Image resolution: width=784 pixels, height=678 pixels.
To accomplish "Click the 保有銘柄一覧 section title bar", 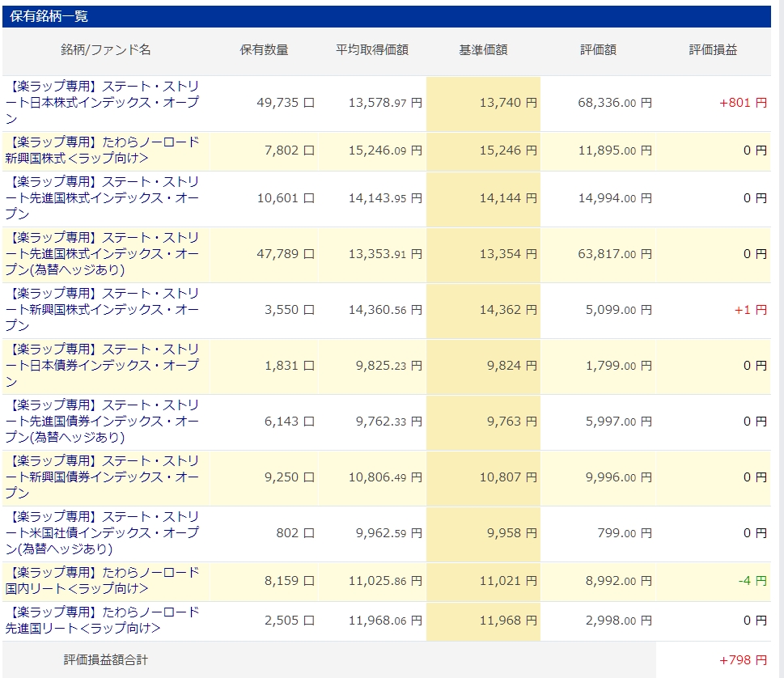I will [x=387, y=16].
